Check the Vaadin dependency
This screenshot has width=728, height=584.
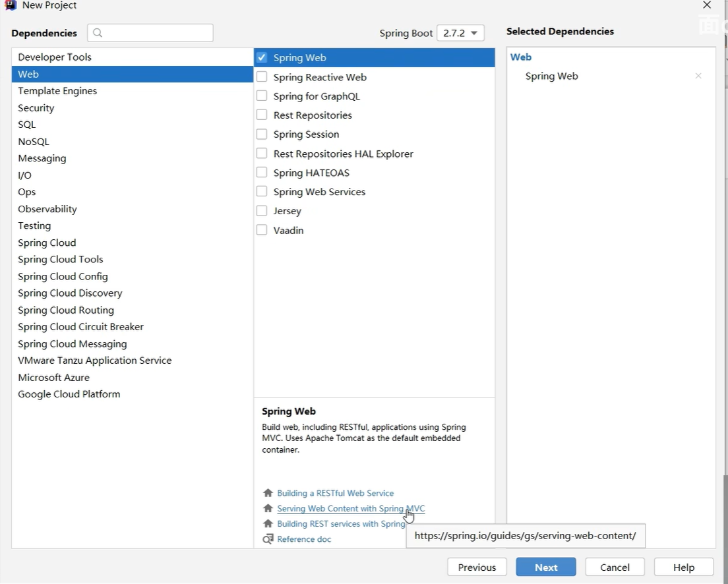[x=262, y=230]
